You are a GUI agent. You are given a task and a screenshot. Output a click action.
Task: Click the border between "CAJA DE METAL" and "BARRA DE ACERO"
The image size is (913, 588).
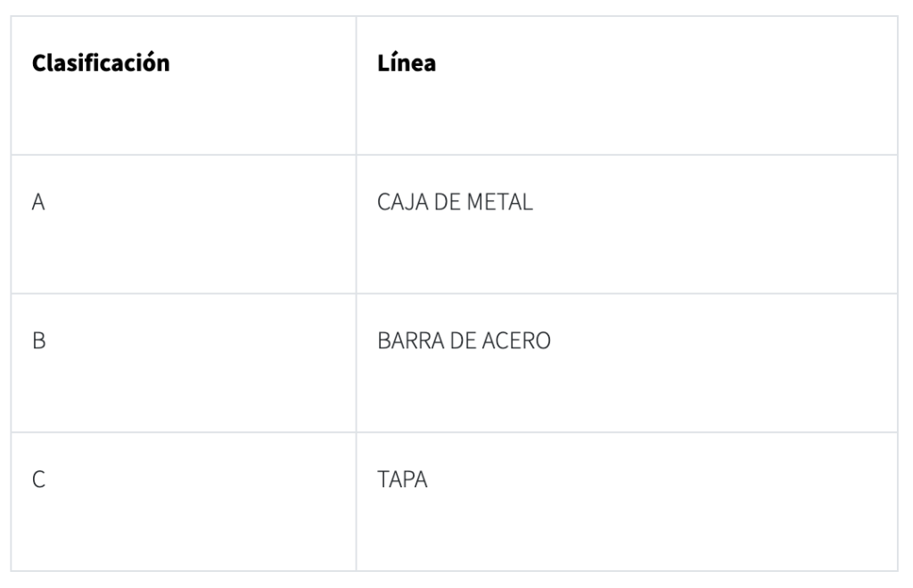626,293
